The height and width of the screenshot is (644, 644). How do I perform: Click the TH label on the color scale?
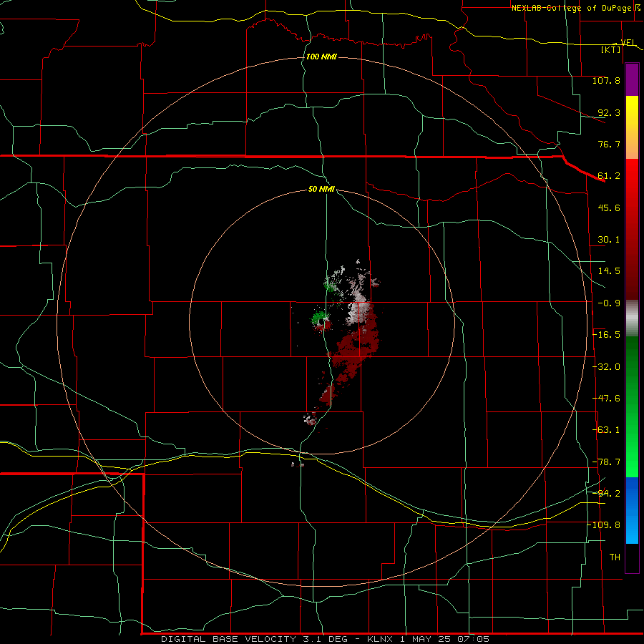(615, 557)
